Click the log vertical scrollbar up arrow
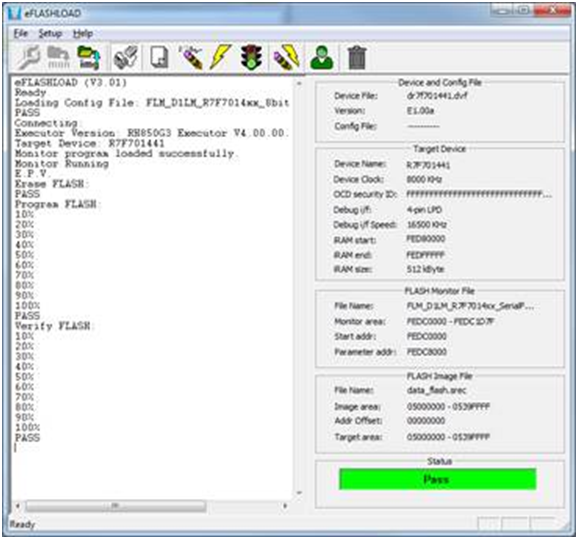 [299, 84]
